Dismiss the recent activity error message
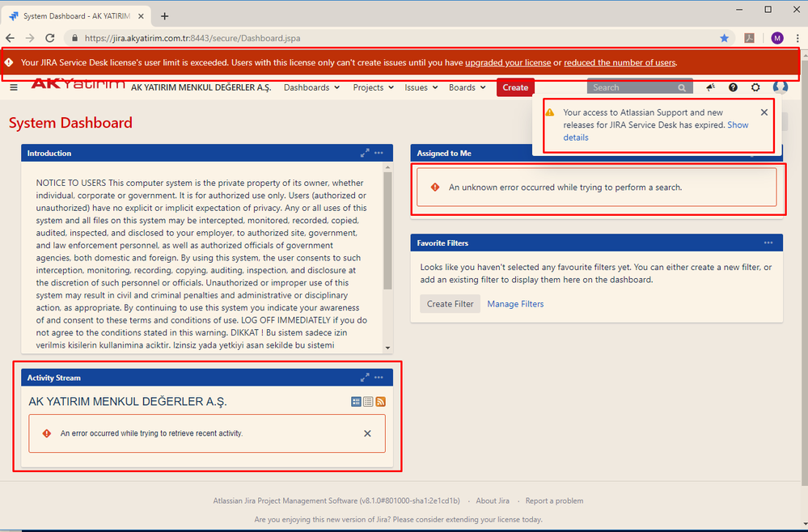This screenshot has width=808, height=532. 367,433
